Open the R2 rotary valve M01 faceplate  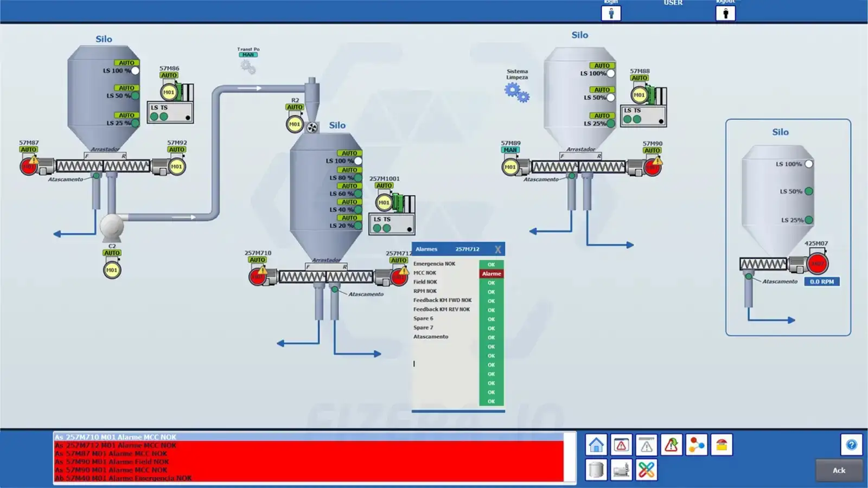point(295,124)
